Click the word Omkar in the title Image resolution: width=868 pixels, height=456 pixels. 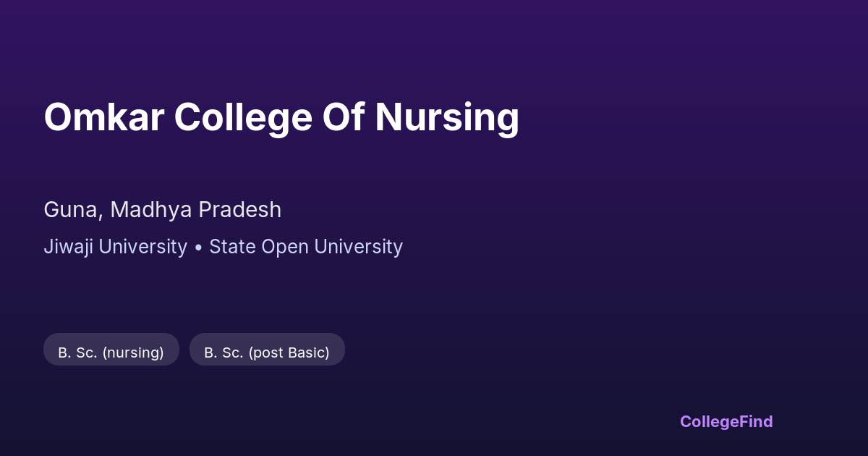pyautogui.click(x=103, y=117)
